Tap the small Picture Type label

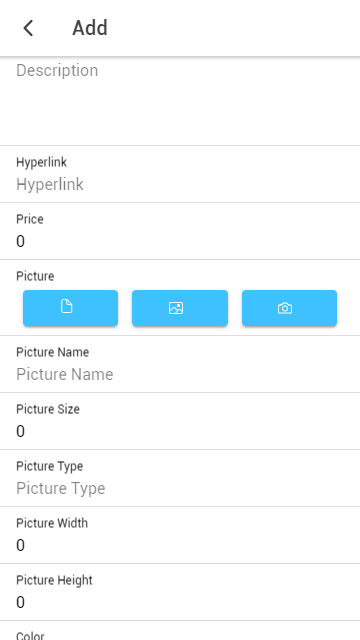click(49, 466)
